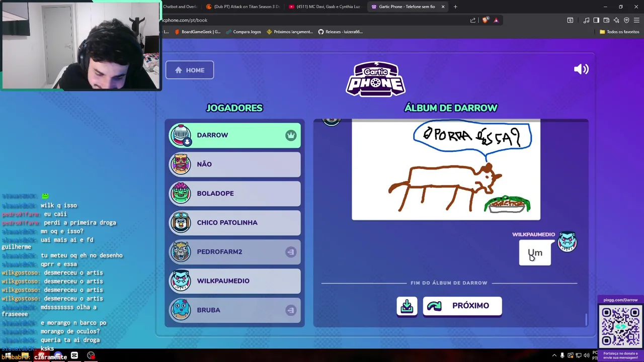Image resolution: width=644 pixels, height=362 pixels.
Task: Open CapCut from the taskbar
Action: pos(74,355)
